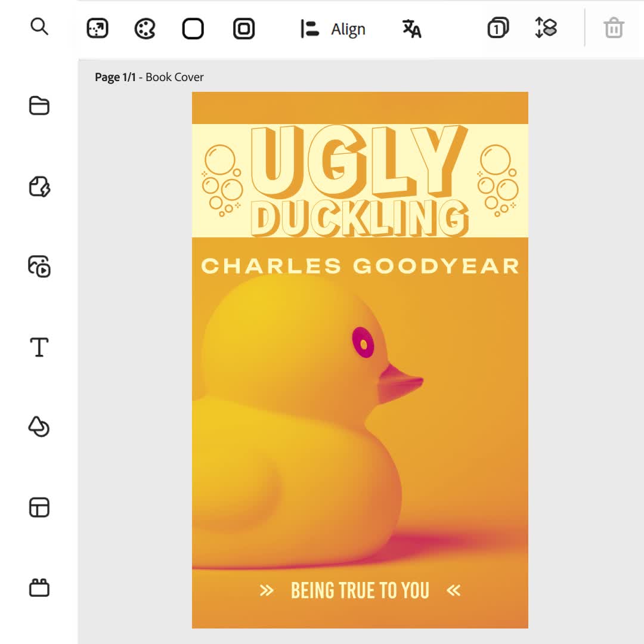644x644 pixels.
Task: Open the rounded square background color swatch
Action: [193, 29]
